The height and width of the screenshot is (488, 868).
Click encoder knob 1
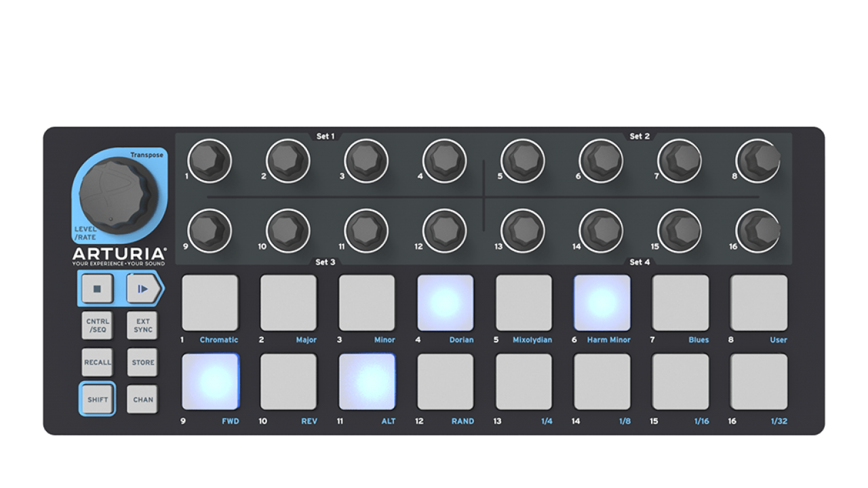coord(209,161)
